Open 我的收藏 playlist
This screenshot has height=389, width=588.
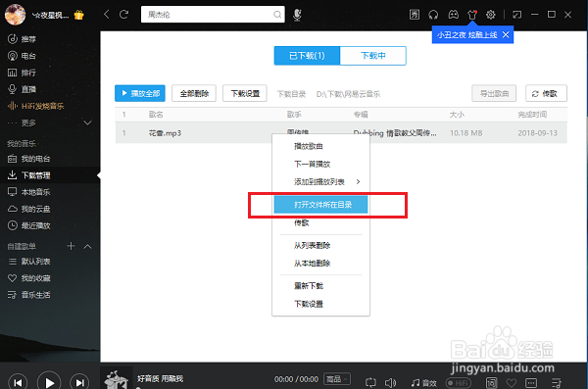tap(35, 278)
